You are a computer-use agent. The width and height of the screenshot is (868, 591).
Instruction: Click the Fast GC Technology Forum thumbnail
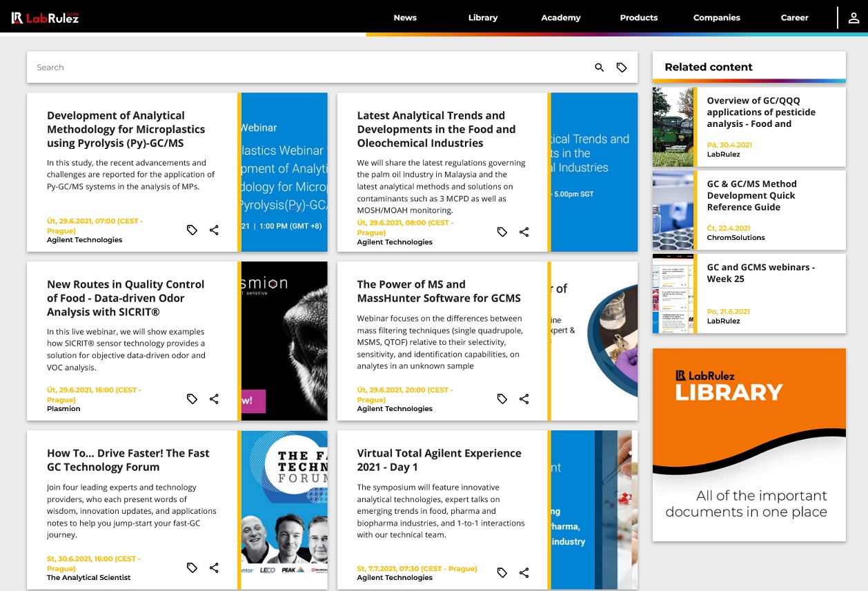pyautogui.click(x=284, y=510)
